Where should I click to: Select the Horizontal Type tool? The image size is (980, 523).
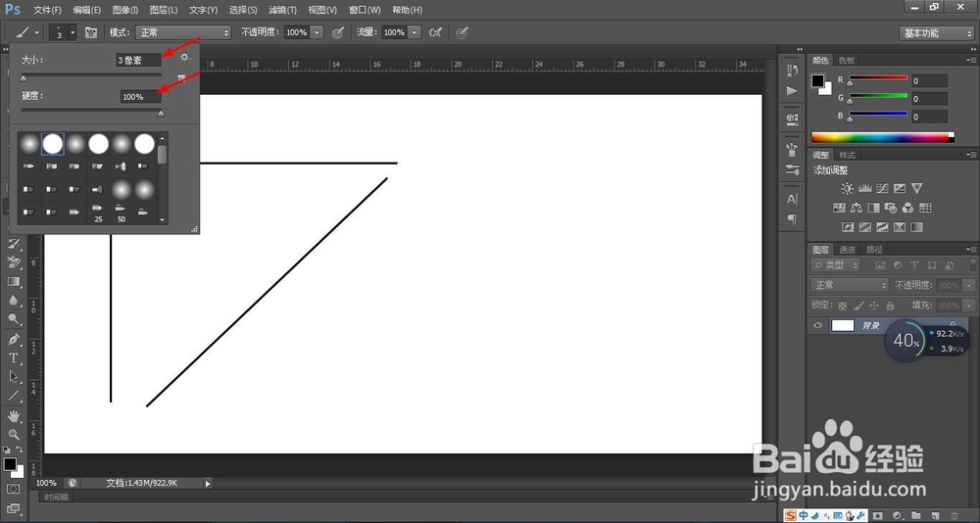pos(14,358)
